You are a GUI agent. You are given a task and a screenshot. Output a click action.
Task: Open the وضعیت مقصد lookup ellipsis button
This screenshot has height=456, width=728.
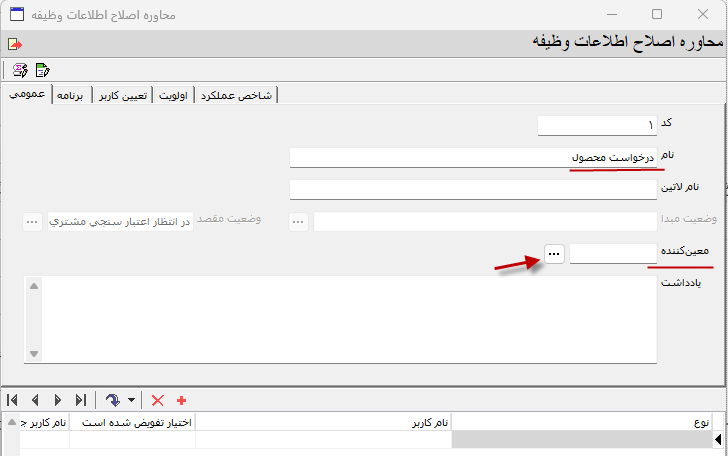coord(32,222)
